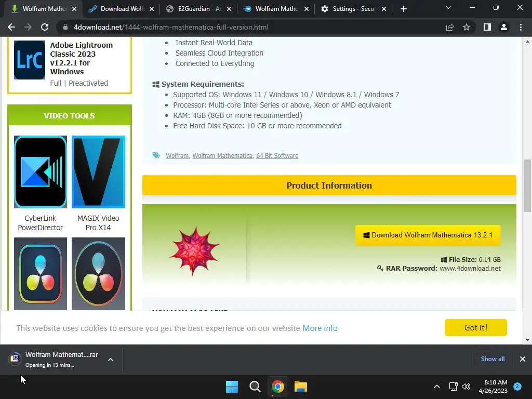This screenshot has height=399, width=532.
Task: View site information via the padlock icon
Action: (65, 27)
